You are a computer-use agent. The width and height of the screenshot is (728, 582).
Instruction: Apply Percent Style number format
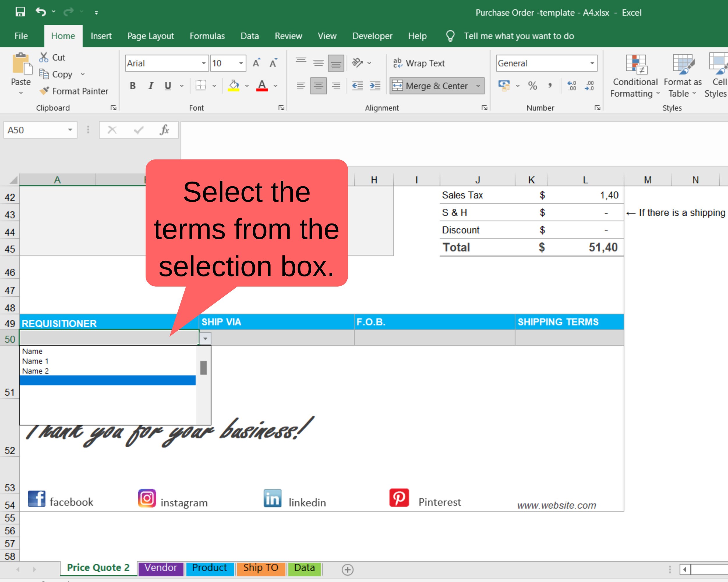click(x=533, y=86)
